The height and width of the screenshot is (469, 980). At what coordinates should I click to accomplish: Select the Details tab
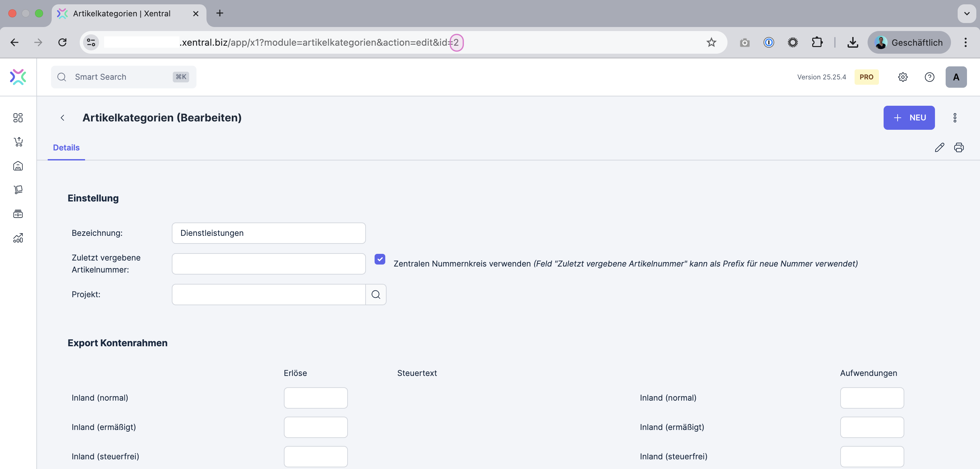click(x=66, y=147)
